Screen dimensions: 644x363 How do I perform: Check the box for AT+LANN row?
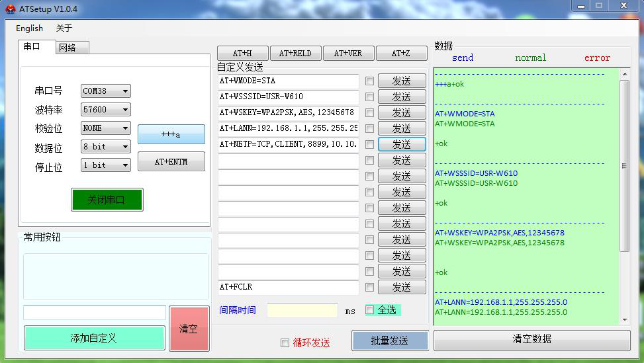369,128
